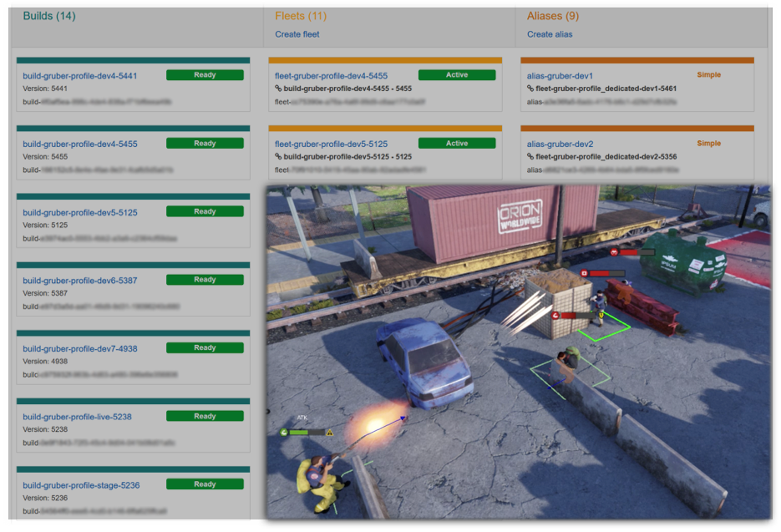
Task: Click Simple label on alias-gruber-dev1
Action: [x=709, y=74]
